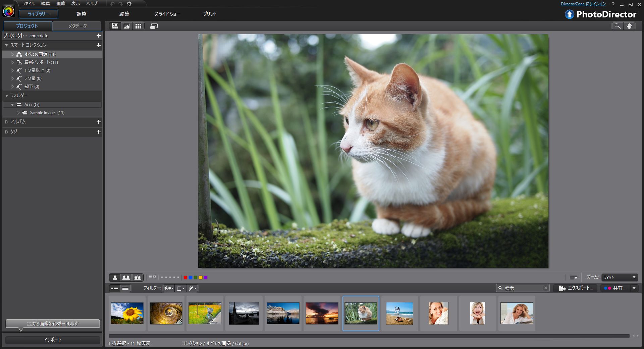Screen dimensions: 644x349
Task: Switch to grid browser view
Action: point(138,26)
